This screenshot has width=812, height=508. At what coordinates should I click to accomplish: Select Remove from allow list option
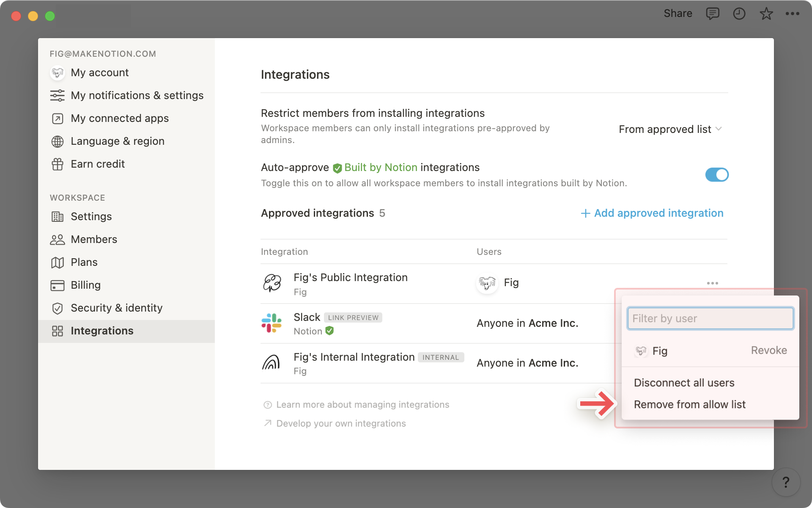(x=689, y=404)
